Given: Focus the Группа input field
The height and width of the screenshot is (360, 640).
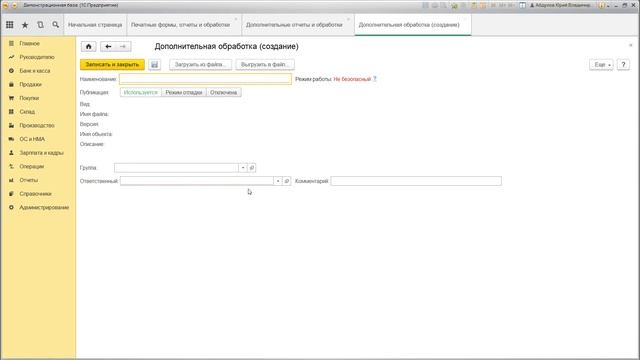Looking at the screenshot, I should pyautogui.click(x=176, y=168).
